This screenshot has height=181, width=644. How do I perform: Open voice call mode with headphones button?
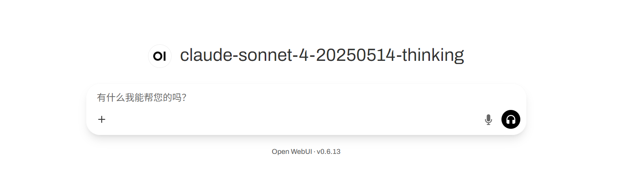coord(510,119)
